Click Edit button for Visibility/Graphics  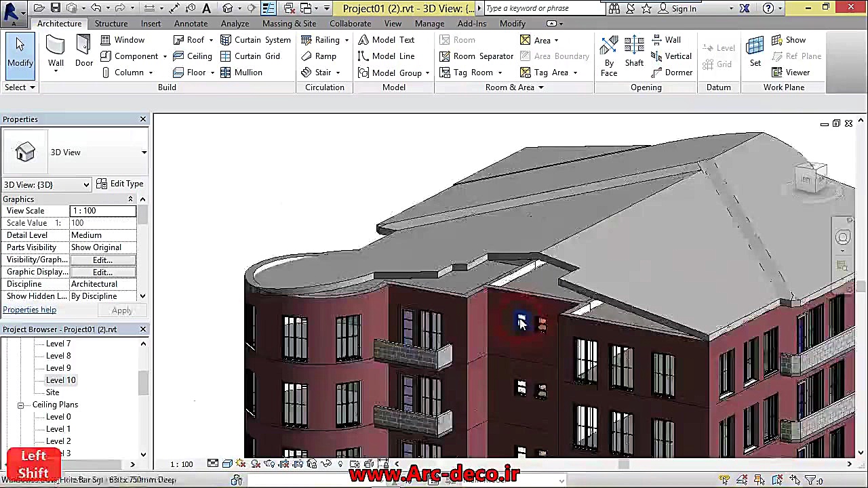click(102, 260)
